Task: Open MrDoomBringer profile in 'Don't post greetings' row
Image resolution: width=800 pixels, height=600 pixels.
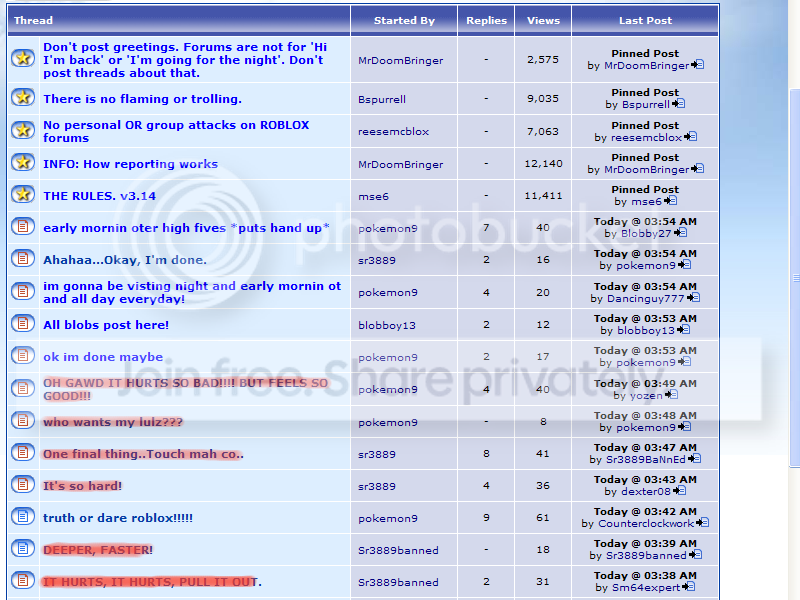Action: coord(401,61)
